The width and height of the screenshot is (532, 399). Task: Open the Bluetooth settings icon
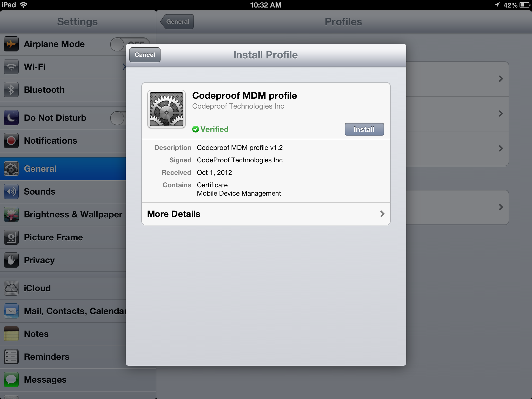11,90
